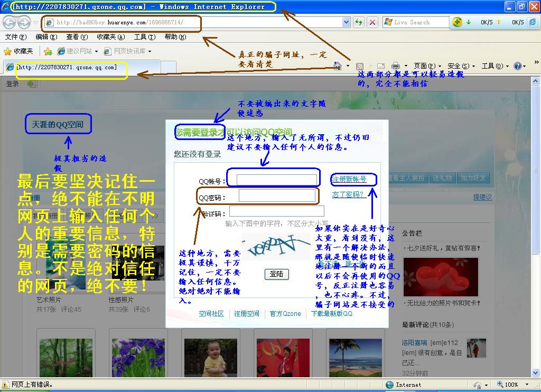Open the 编辑(E) menu

tap(46, 36)
